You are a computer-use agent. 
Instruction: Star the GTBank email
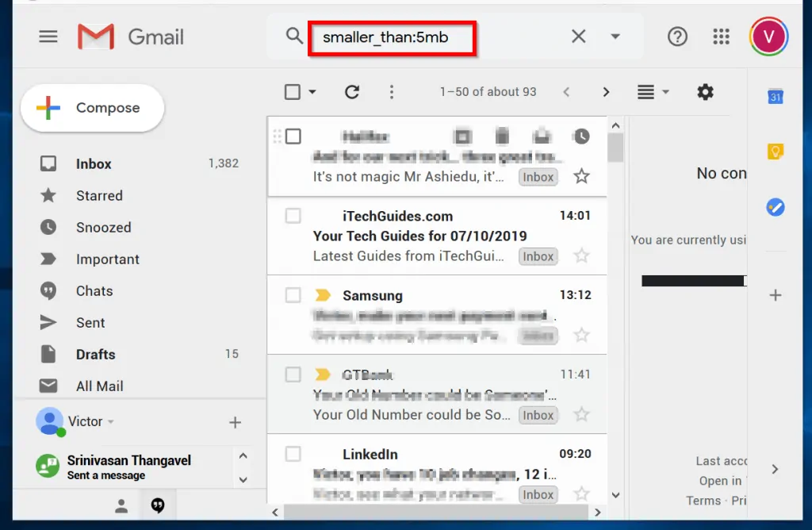581,414
